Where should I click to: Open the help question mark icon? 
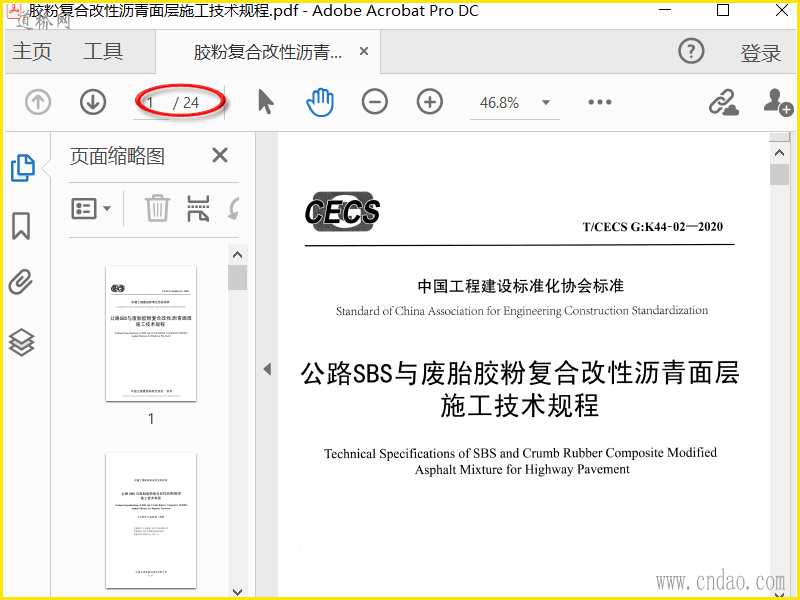pos(691,51)
